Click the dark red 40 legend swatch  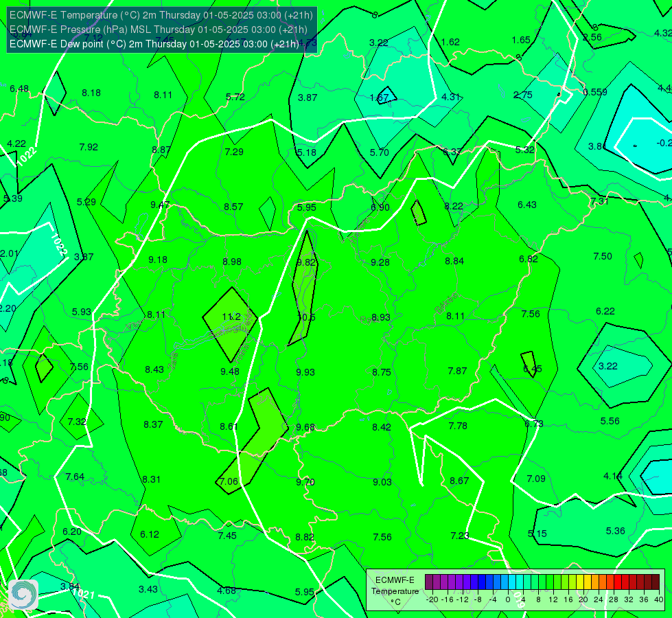pos(656,582)
